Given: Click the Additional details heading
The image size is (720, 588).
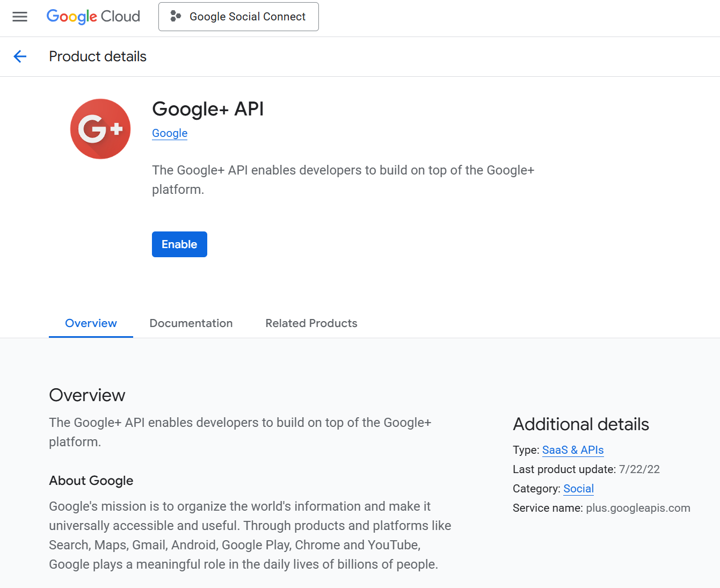Looking at the screenshot, I should pos(581,424).
